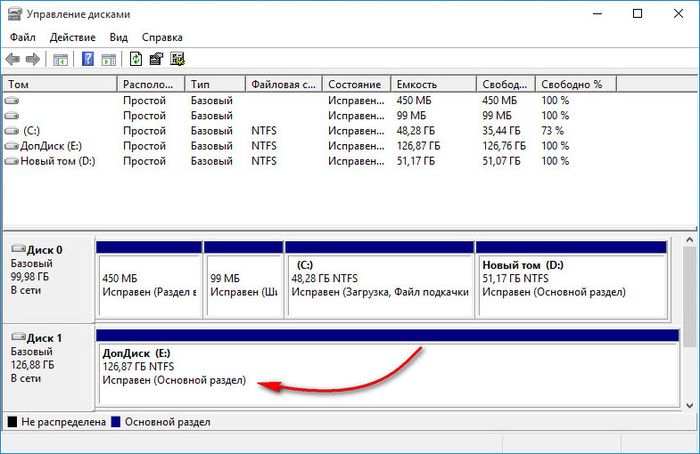Select the (C:) 48,28 ГБ NTFS partition
Image resolution: width=700 pixels, height=454 pixels.
pos(379,279)
